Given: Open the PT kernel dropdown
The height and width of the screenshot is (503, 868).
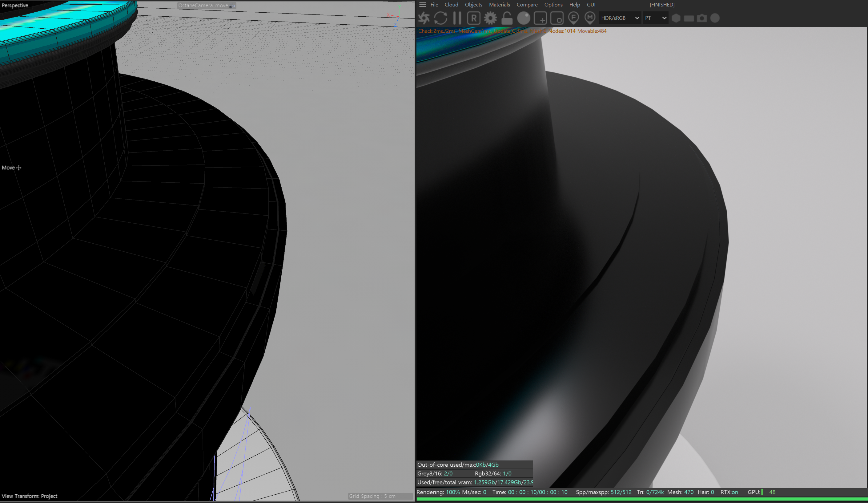Looking at the screenshot, I should click(656, 18).
